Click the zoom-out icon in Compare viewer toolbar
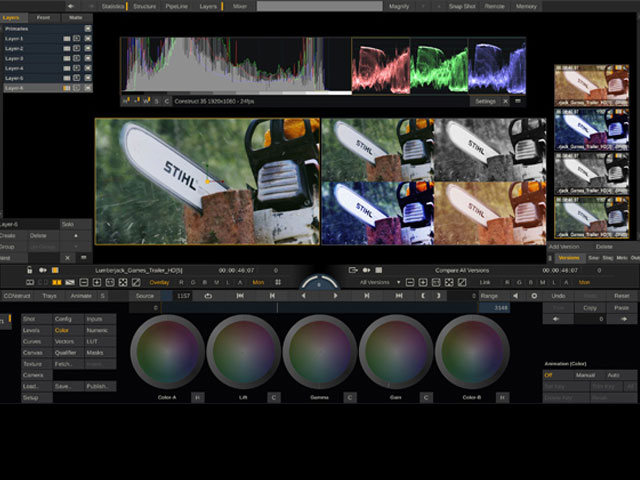Image resolution: width=640 pixels, height=480 pixels. point(410,282)
